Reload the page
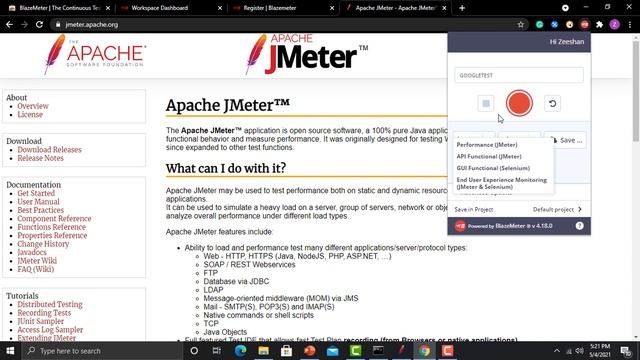 tap(39, 24)
